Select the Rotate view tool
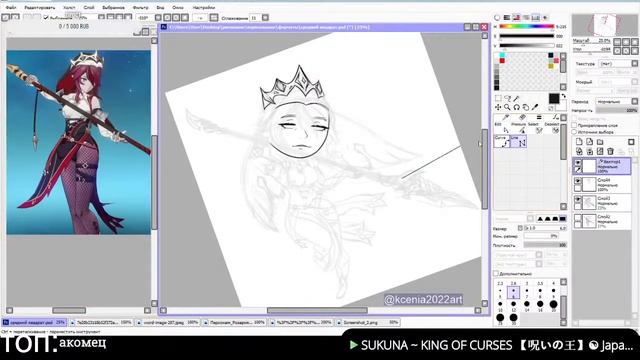This screenshot has height=360, width=640. pos(516,107)
